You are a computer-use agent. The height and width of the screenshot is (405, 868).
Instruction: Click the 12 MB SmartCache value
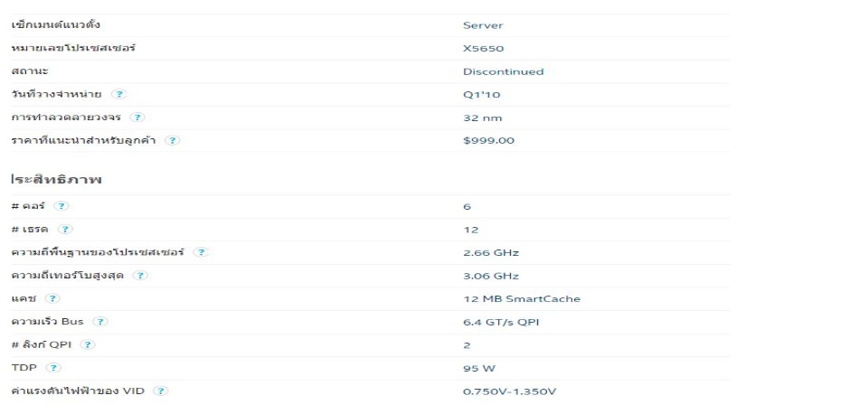coord(522,298)
